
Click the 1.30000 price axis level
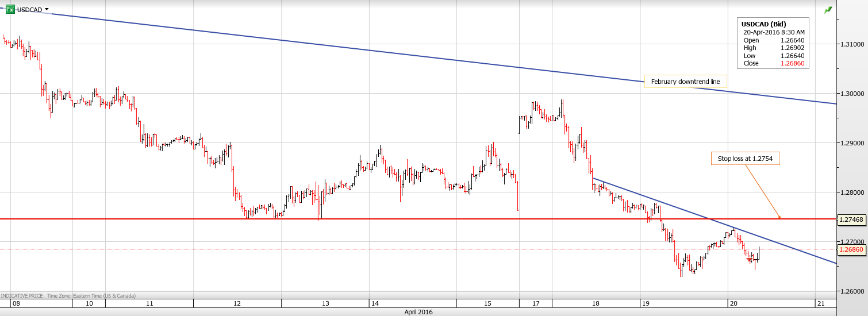click(x=851, y=93)
